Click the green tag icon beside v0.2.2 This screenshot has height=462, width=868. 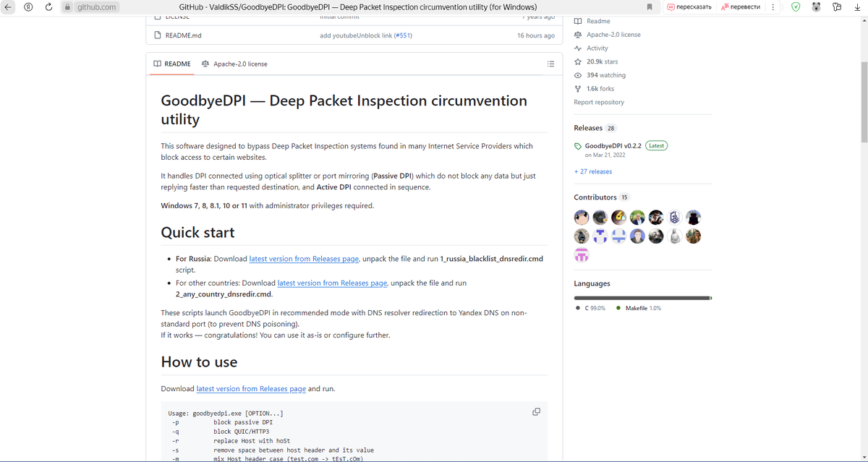tap(578, 146)
